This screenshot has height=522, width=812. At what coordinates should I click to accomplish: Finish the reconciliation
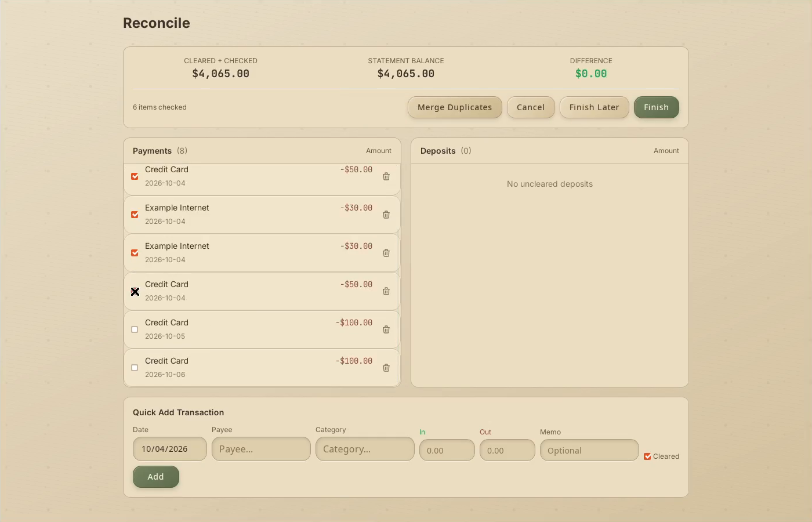pyautogui.click(x=657, y=107)
